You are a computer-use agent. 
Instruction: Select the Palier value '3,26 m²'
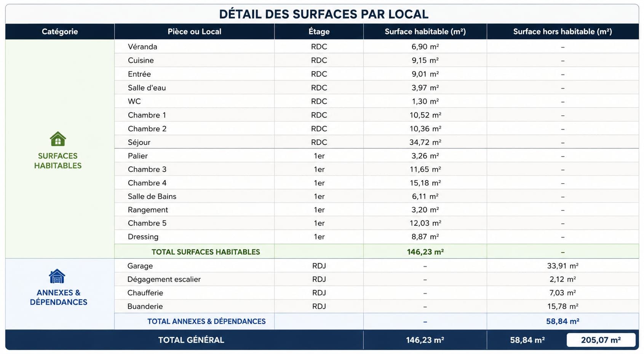(425, 156)
